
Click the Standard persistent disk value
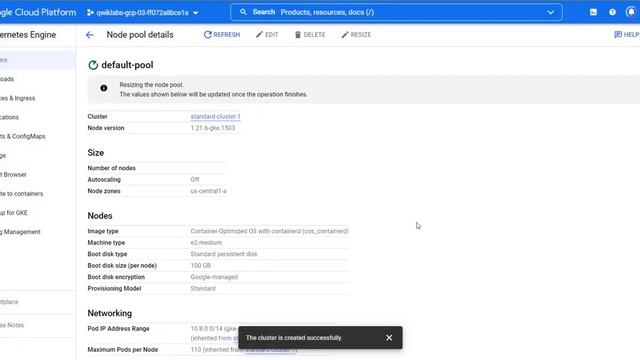click(x=224, y=254)
